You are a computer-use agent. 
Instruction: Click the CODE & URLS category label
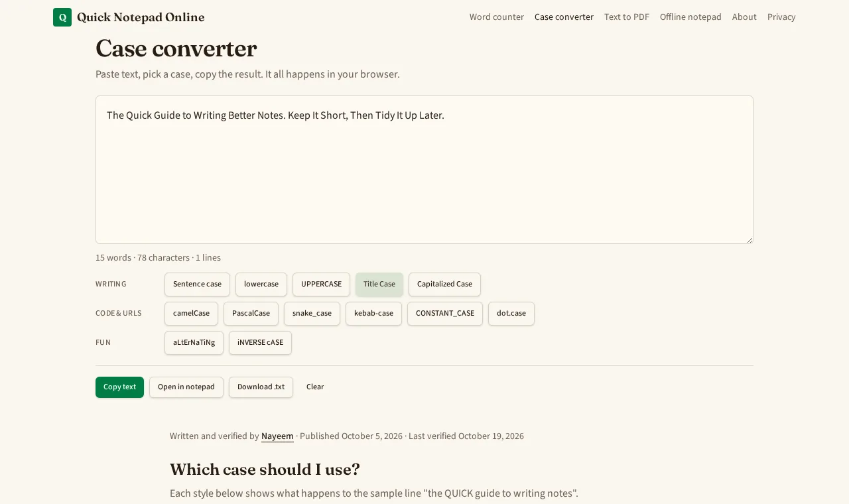[x=119, y=314]
